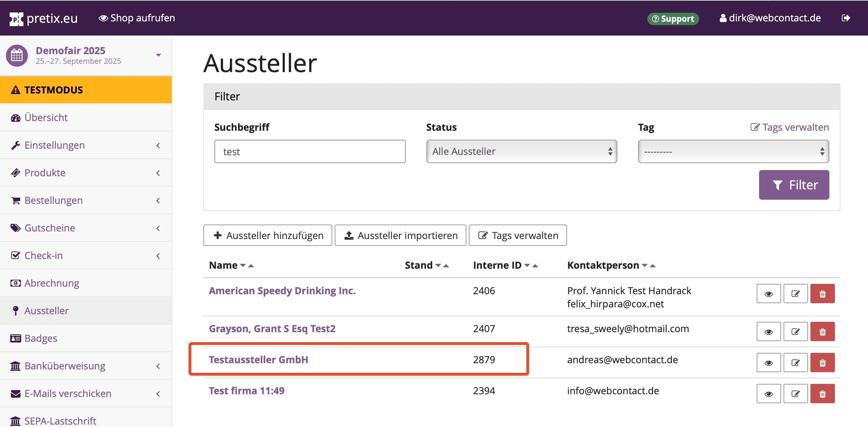868x427 pixels.
Task: Click the Einstellungen wrench icon
Action: [16, 145]
